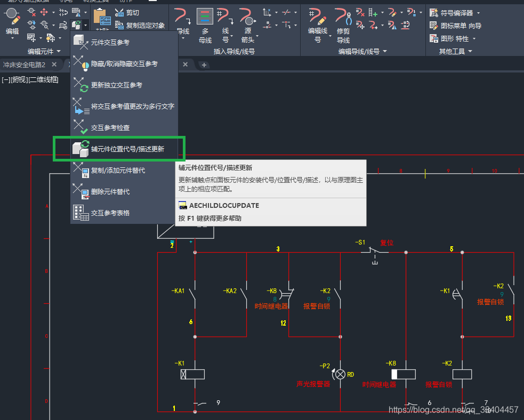The width and height of the screenshot is (524, 420).
Task: Click the add rung ladder icon with green plus
Action: (x=373, y=13)
